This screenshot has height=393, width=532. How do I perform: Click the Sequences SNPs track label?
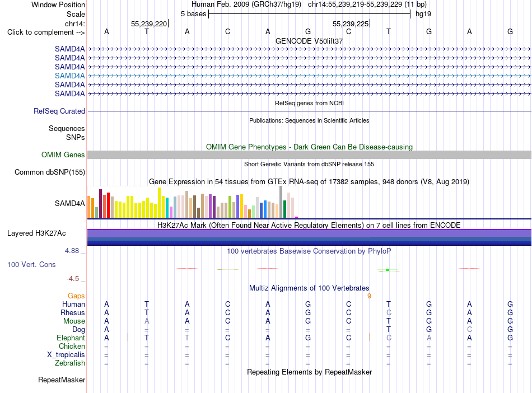click(67, 133)
